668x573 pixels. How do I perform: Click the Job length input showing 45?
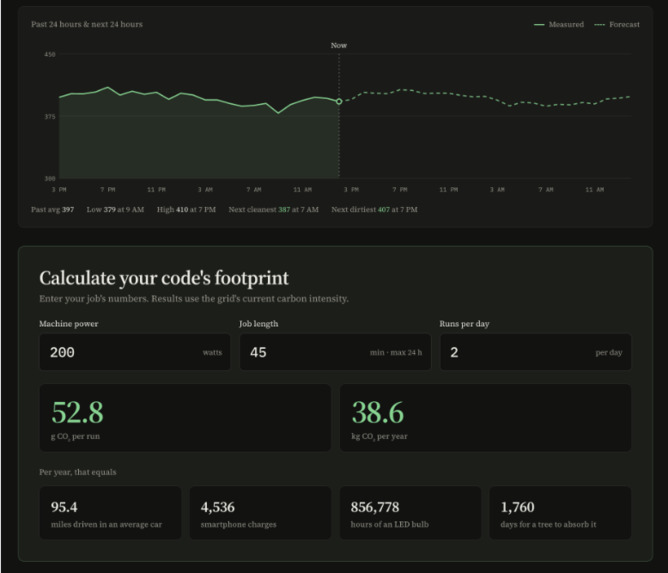(x=335, y=352)
